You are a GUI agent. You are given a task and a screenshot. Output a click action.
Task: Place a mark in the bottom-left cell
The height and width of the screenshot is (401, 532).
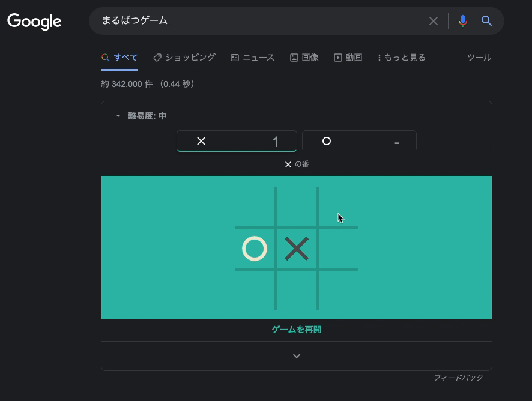[255, 291]
